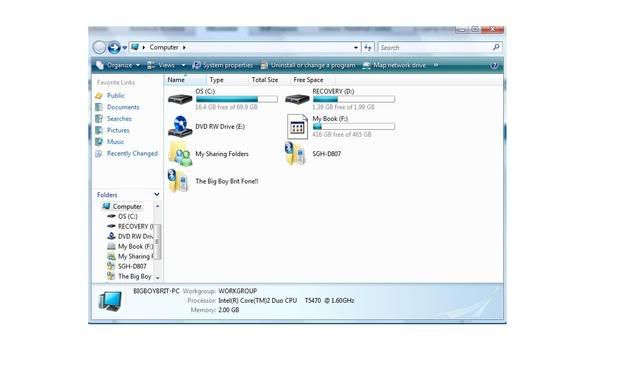Click the Pictures favorite link icon
The image size is (640, 370).
pyautogui.click(x=99, y=130)
